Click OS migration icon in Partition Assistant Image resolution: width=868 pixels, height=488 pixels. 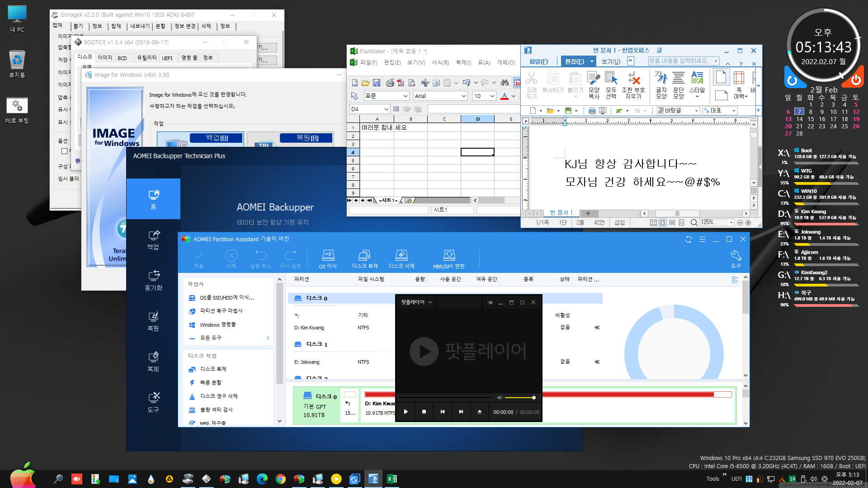(x=328, y=259)
